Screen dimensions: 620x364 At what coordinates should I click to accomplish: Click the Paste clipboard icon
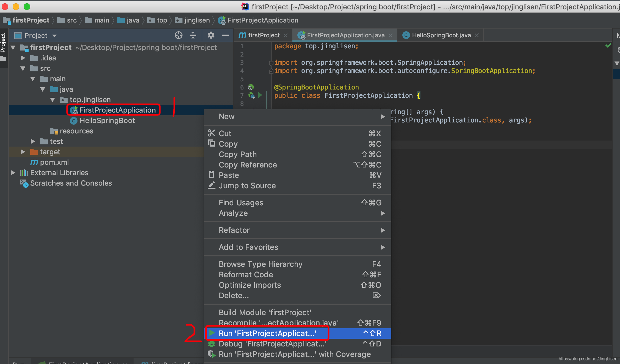click(x=211, y=175)
